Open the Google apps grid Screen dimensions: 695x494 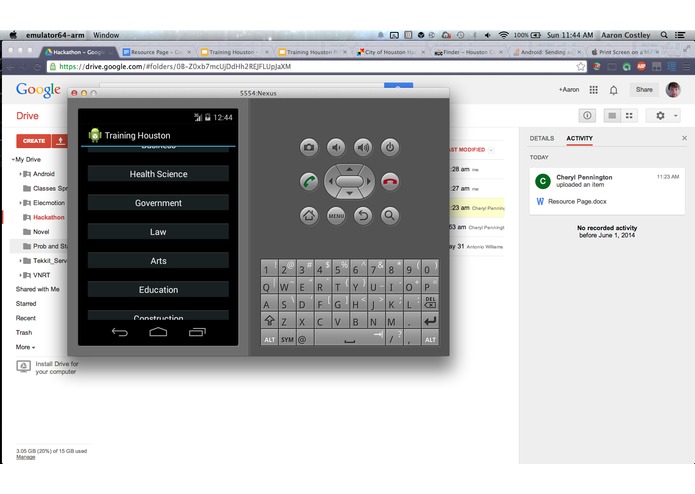[593, 90]
